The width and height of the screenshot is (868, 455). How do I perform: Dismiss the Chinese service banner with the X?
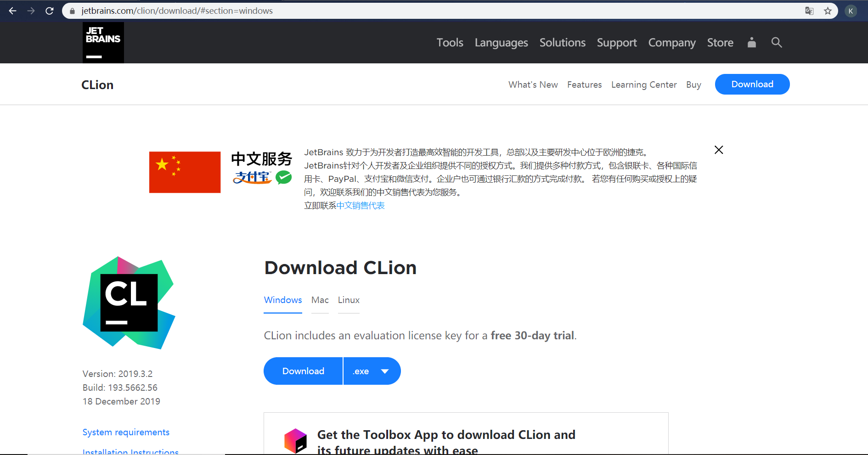(718, 150)
